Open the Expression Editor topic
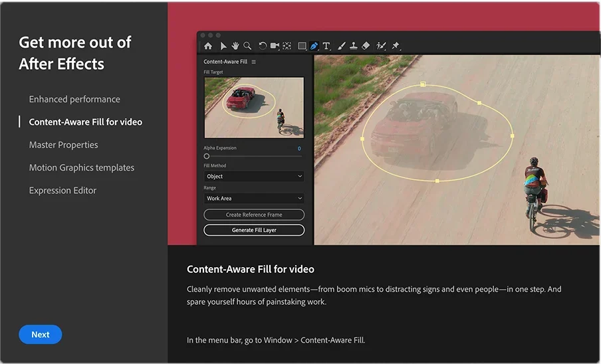601x364 pixels. pos(62,190)
